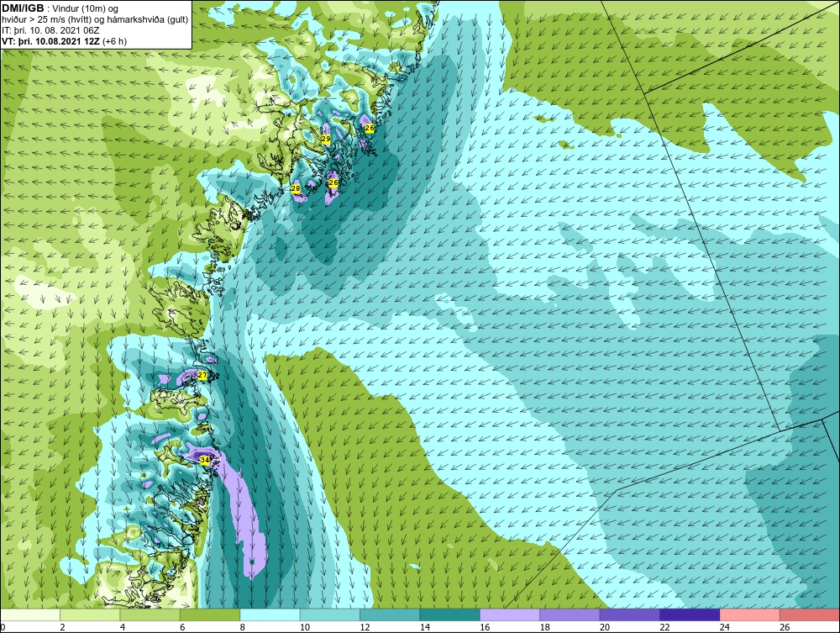Click the legend scale value 12

click(x=365, y=627)
